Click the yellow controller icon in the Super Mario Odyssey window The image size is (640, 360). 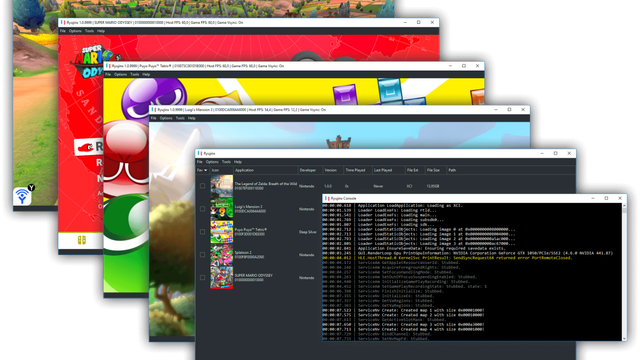(82, 240)
